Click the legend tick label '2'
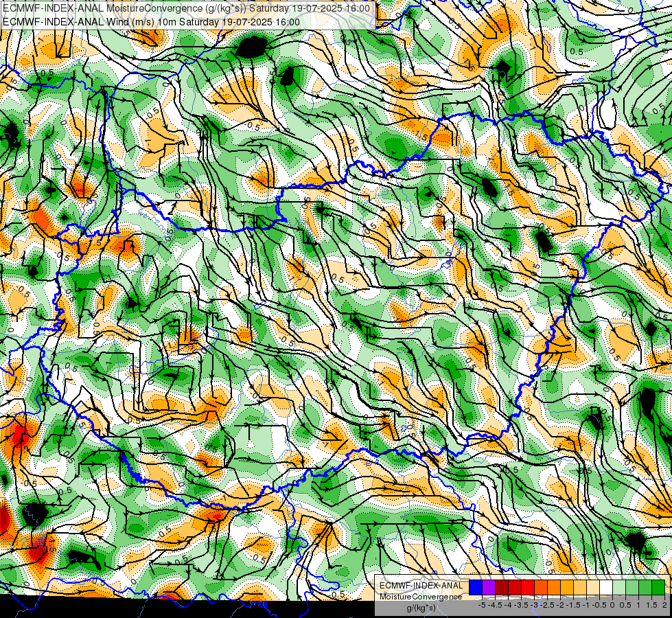 (664, 605)
